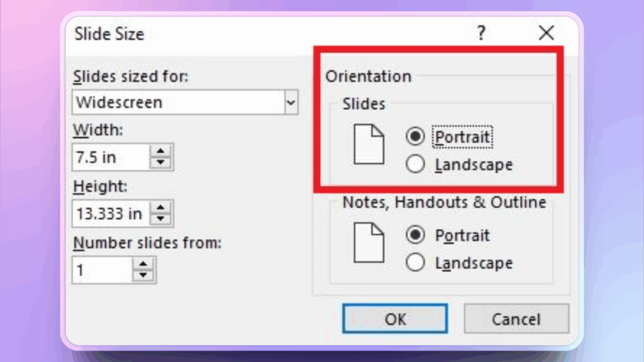Screen dimensions: 644x362
Task: Select Portrait orientation for Slides
Action: (416, 137)
